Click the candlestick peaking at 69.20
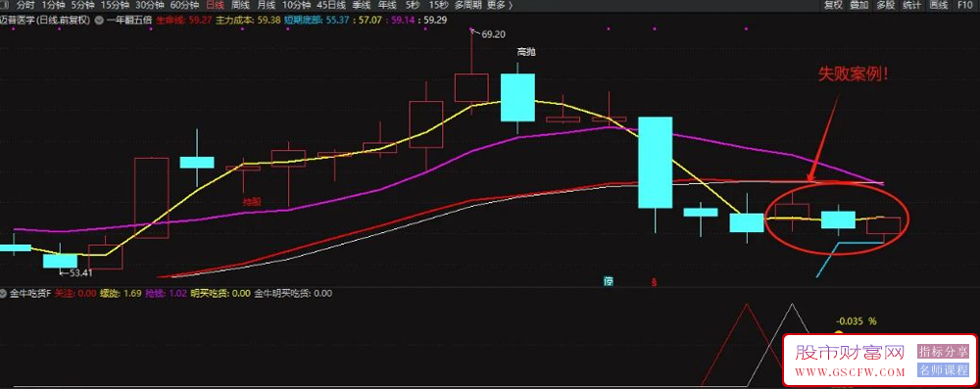This screenshot has width=980, height=389. 472,87
